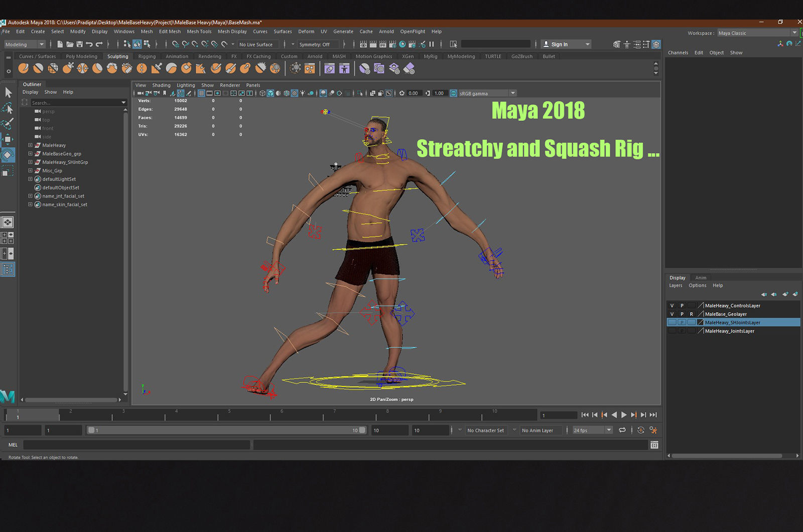This screenshot has width=803, height=532.
Task: Activate the Select tool arrow in toolbox
Action: (8, 92)
